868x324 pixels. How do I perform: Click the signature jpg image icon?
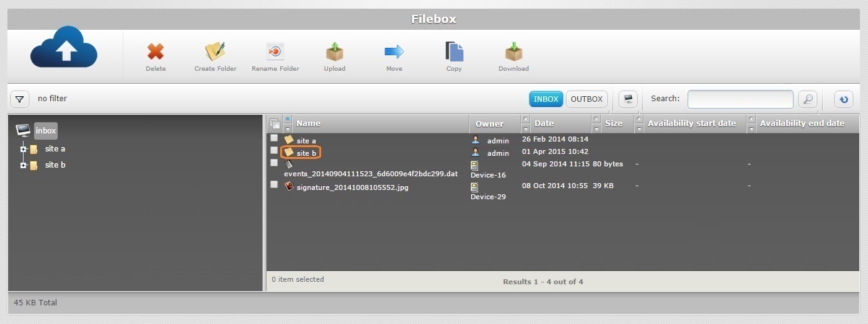(289, 186)
